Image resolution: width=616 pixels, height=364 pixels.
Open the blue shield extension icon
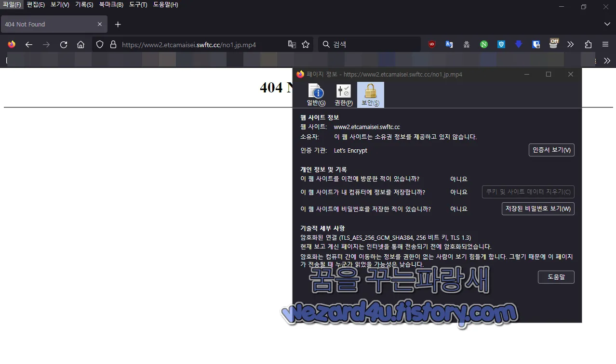point(501,44)
